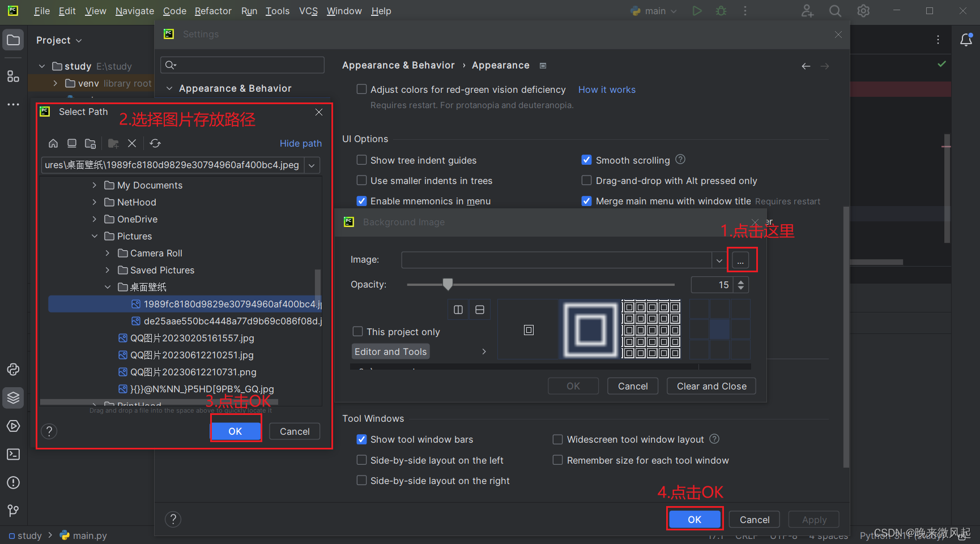This screenshot has height=544, width=980.
Task: Delete selected item in Select Path toolbar
Action: (132, 143)
